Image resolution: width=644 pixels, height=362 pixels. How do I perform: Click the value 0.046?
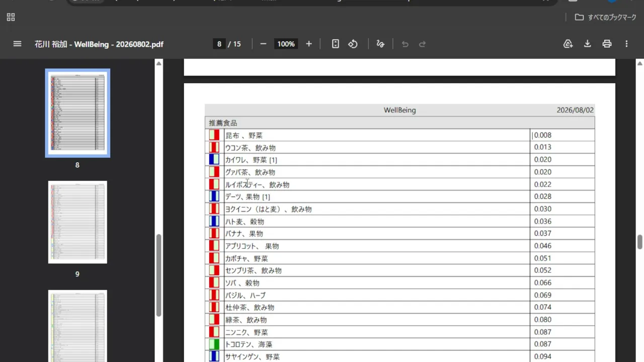[542, 246]
